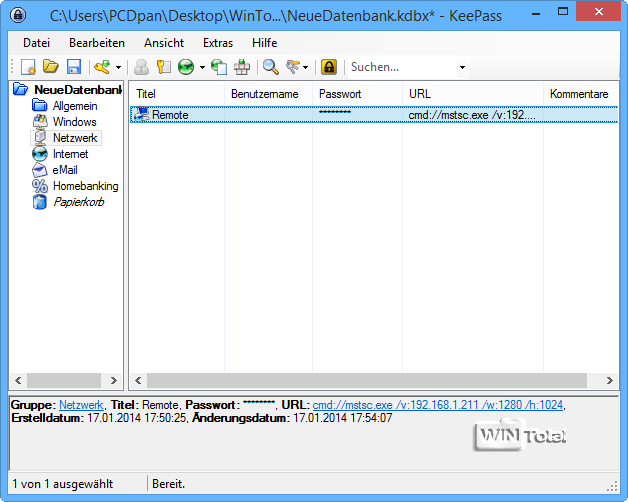Click the New database toolbar icon

[x=28, y=67]
